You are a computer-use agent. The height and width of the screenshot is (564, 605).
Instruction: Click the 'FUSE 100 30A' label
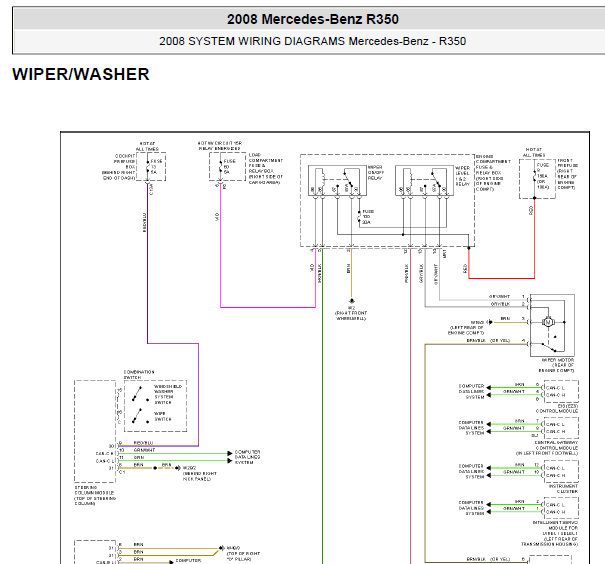(368, 217)
